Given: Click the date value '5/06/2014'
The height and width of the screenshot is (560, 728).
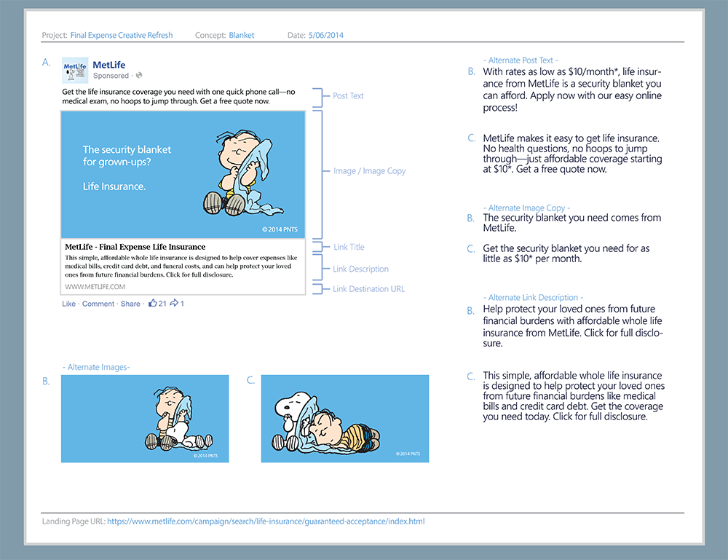Looking at the screenshot, I should coord(326,35).
